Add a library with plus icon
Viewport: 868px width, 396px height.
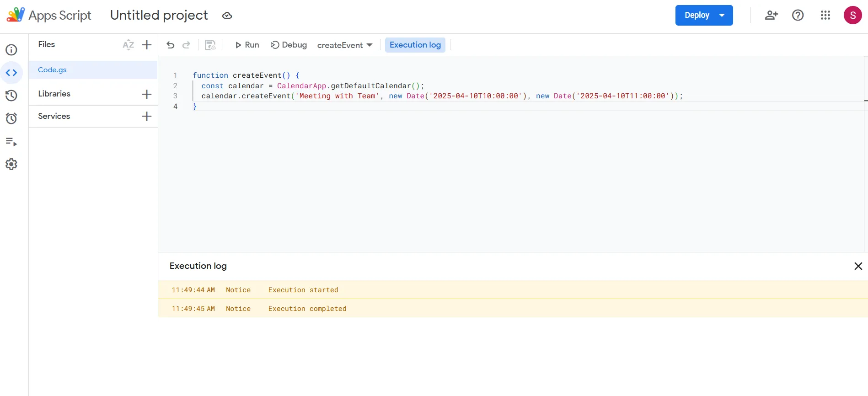pyautogui.click(x=147, y=94)
